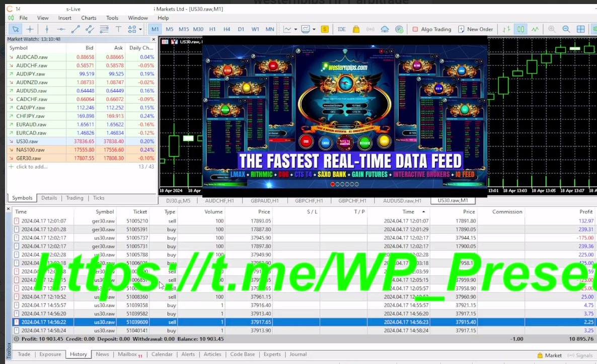The width and height of the screenshot is (597, 364).
Task: Select the trendline drawing tool
Action: [x=76, y=29]
